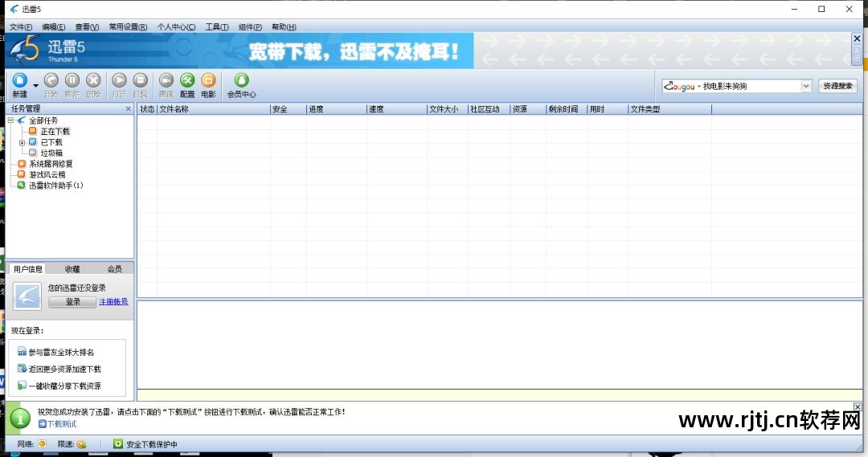Click the 删除 delete toolbar icon
This screenshot has width=868, height=457.
tap(93, 81)
